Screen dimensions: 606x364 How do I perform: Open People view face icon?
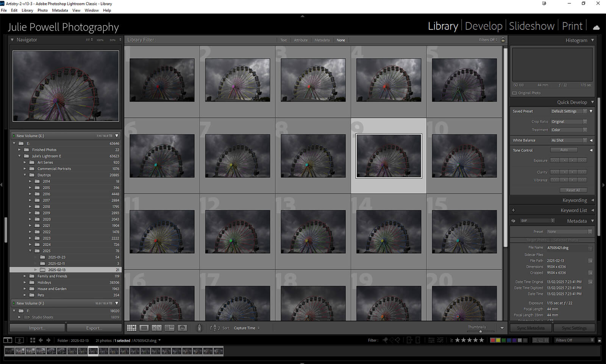point(182,328)
